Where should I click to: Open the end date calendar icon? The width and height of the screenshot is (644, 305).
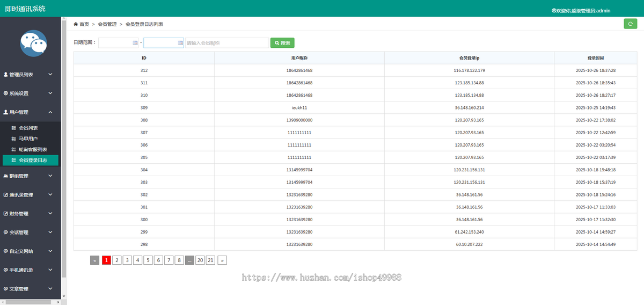click(180, 43)
